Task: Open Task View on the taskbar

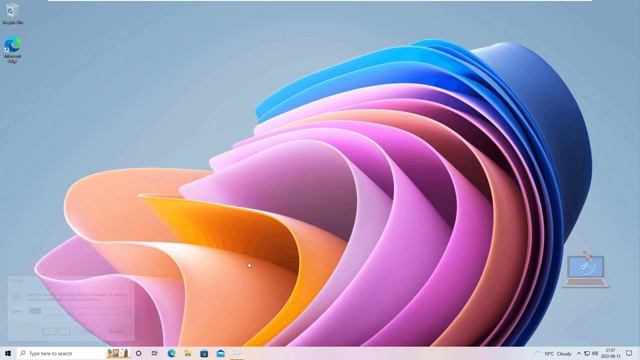Action: [155, 353]
